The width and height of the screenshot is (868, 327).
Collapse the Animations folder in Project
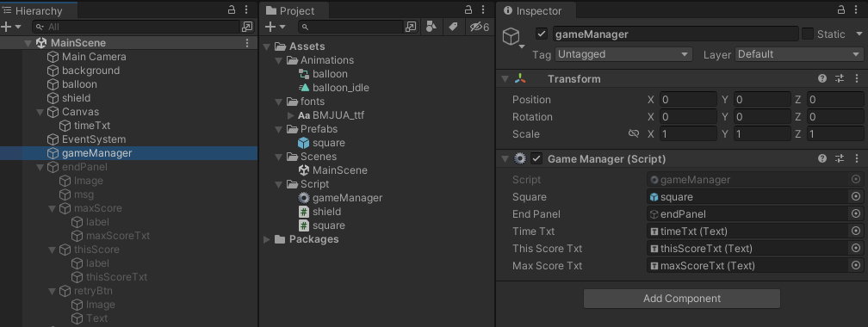tap(278, 60)
